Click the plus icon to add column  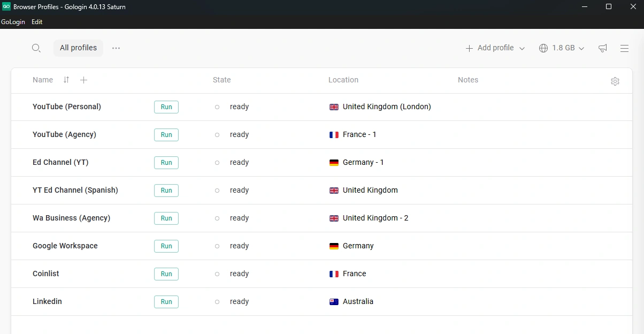(83, 80)
